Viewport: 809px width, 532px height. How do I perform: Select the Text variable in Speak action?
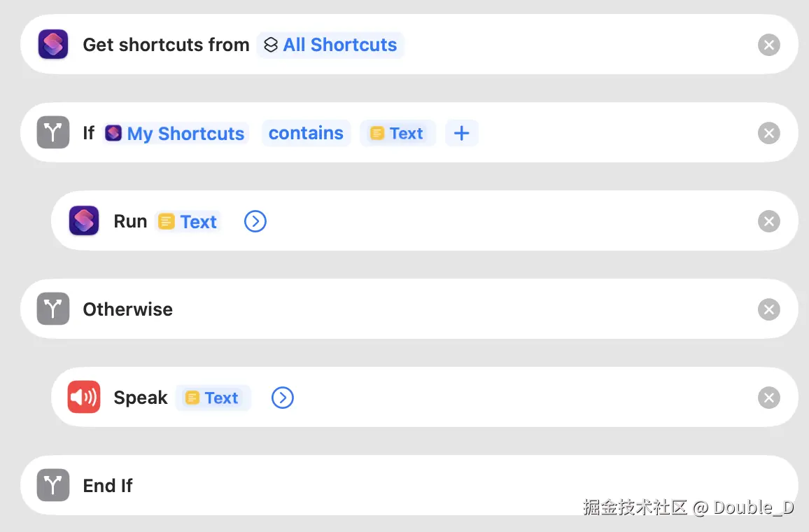(213, 398)
